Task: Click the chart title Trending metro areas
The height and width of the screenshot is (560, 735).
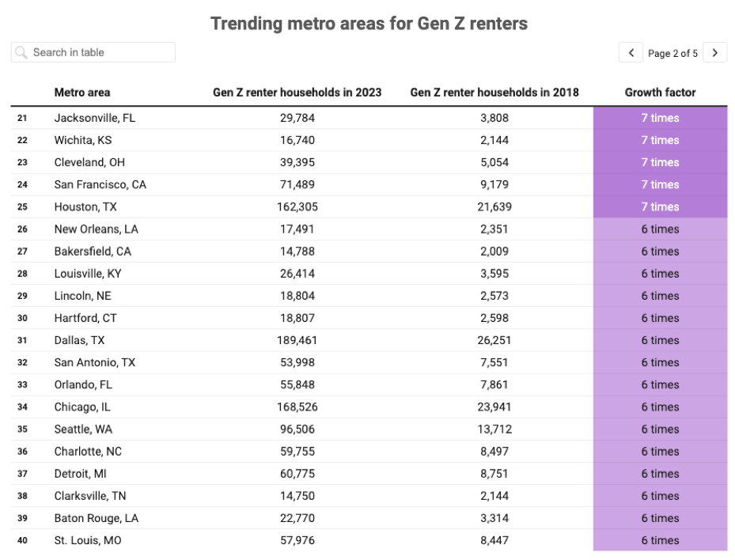Action: click(x=369, y=24)
